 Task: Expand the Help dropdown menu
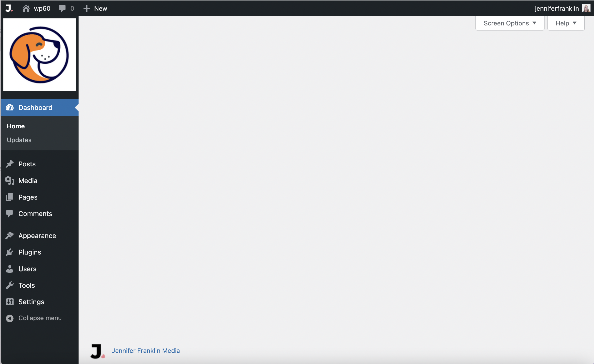[566, 23]
